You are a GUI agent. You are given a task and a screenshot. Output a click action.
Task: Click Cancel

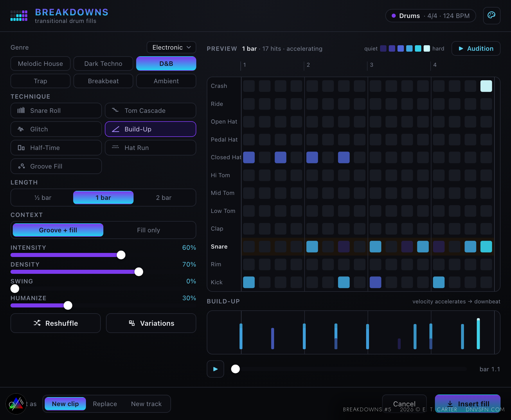click(404, 404)
